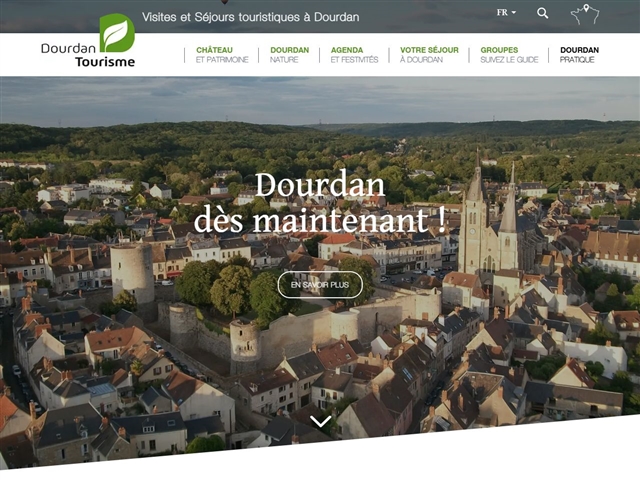This screenshot has height=480, width=640.
Task: Open the Dourdan Pratique menu
Action: 579,55
